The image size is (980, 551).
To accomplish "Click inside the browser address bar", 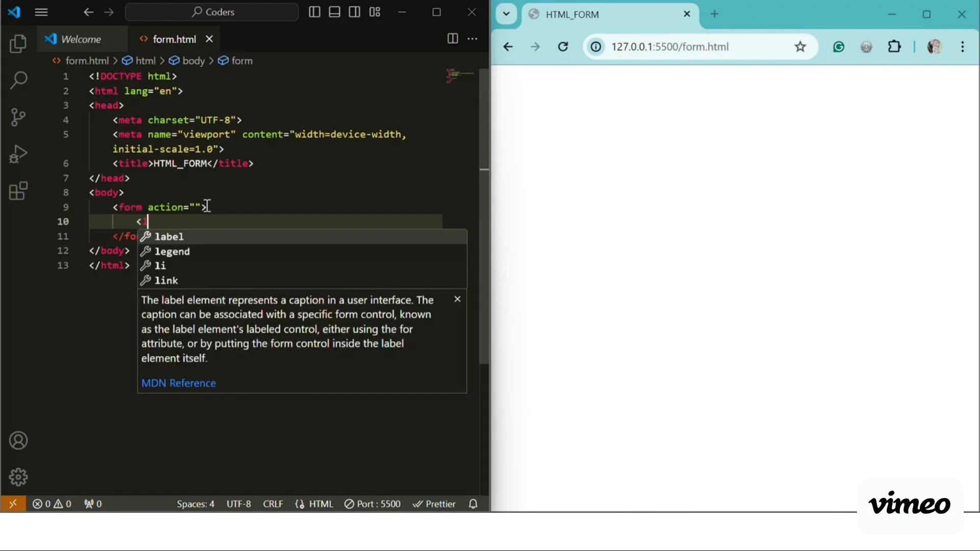I will (671, 46).
